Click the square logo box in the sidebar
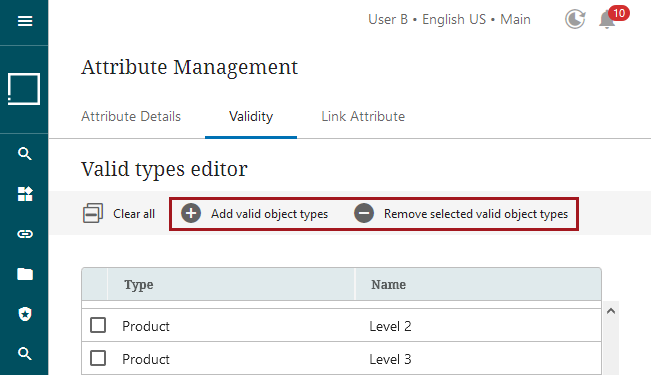 pos(24,89)
